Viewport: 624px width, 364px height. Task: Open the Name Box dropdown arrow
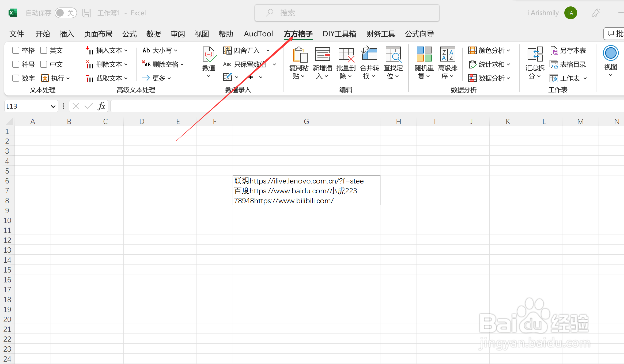pos(53,106)
